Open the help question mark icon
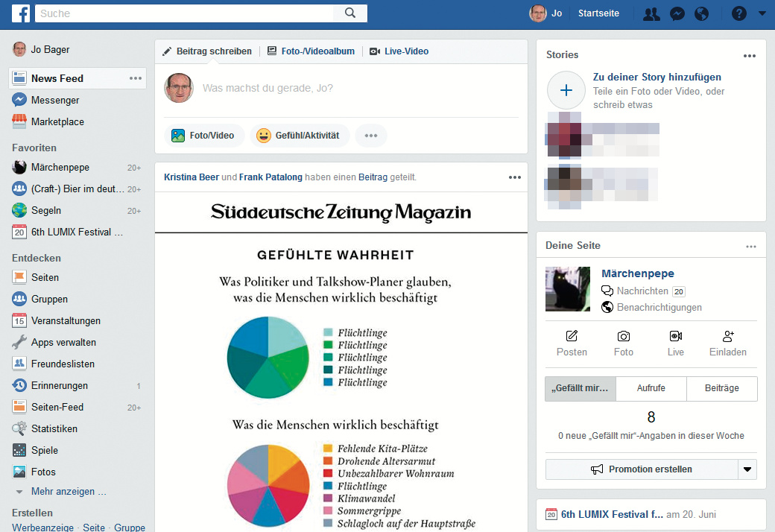Image resolution: width=775 pixels, height=532 pixels. click(738, 13)
